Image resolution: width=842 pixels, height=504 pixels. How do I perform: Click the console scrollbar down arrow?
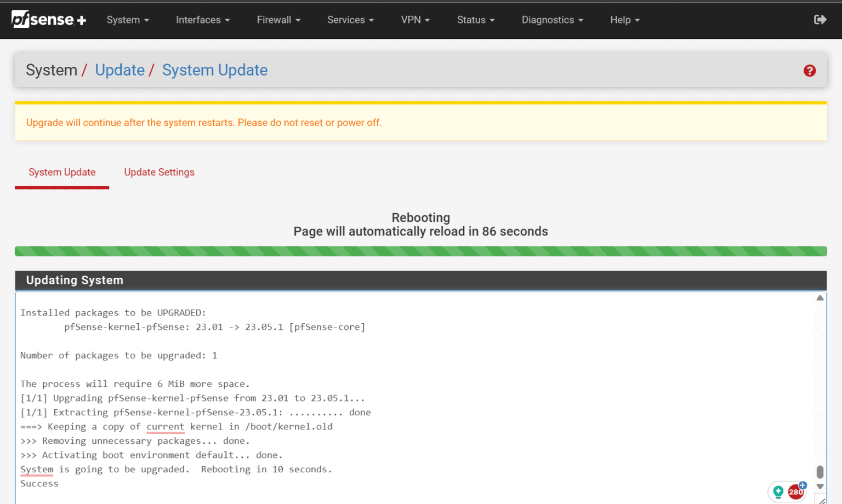click(x=820, y=486)
